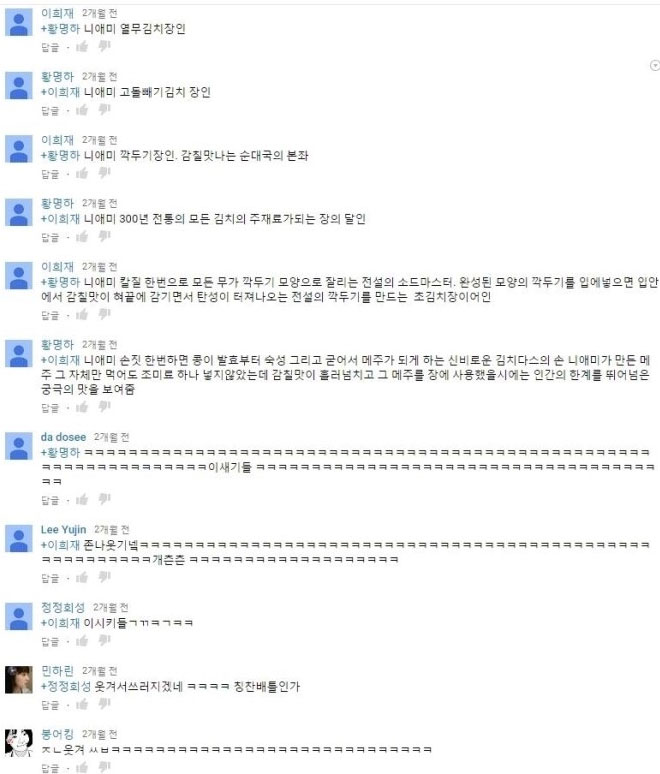
Task: Open 민하린's profile picture thumbnail
Action: (x=19, y=680)
